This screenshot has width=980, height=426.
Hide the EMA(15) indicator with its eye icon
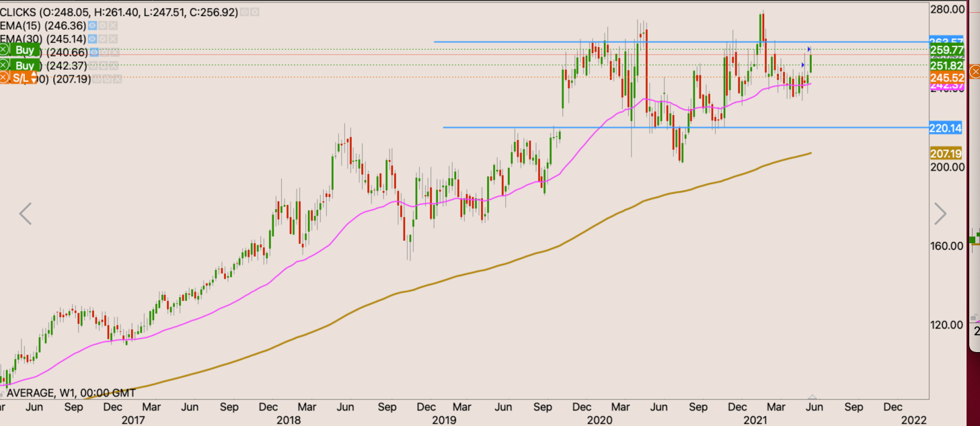[92, 25]
